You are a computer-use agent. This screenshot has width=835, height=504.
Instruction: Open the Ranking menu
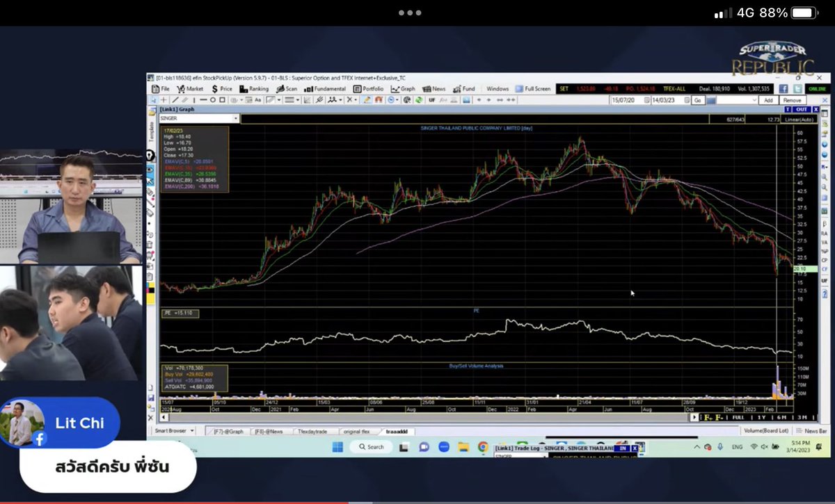pos(254,89)
